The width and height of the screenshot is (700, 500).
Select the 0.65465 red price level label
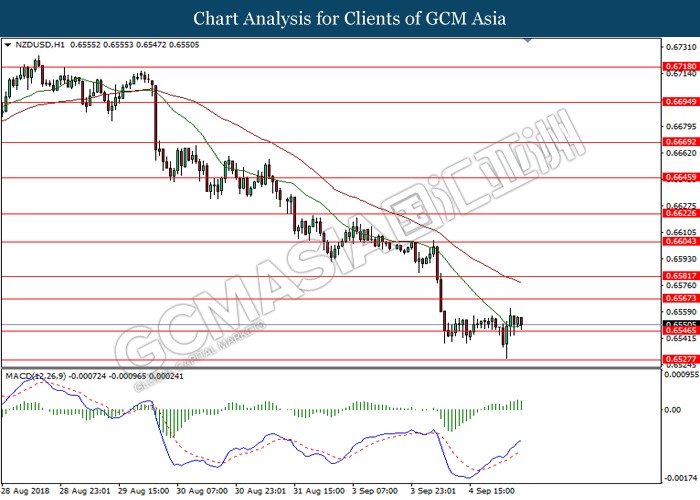(680, 330)
